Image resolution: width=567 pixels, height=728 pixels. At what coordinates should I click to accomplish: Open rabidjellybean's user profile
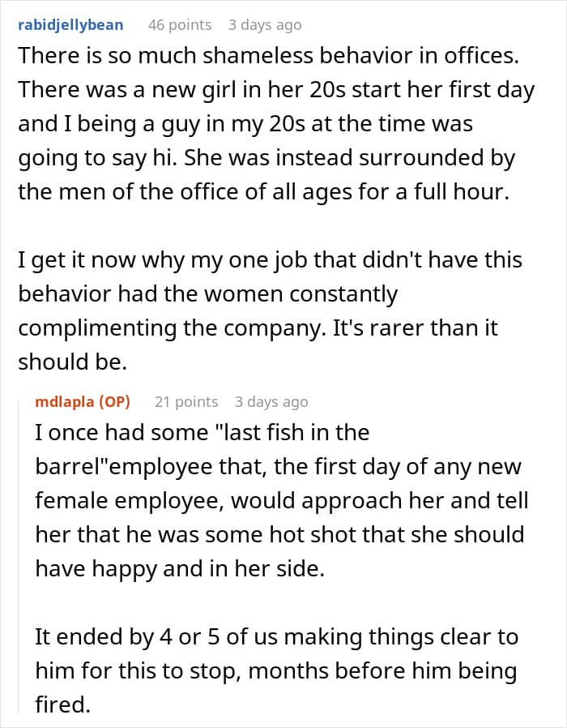(x=70, y=24)
